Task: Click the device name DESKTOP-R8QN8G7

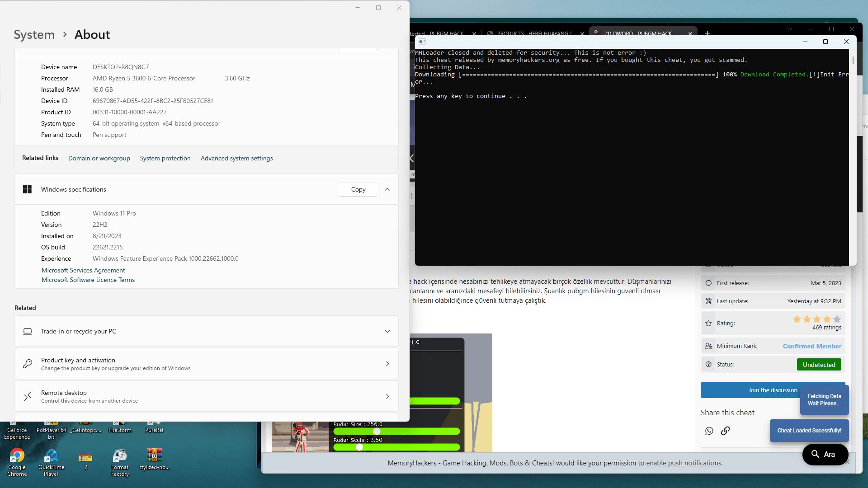Action: (121, 67)
